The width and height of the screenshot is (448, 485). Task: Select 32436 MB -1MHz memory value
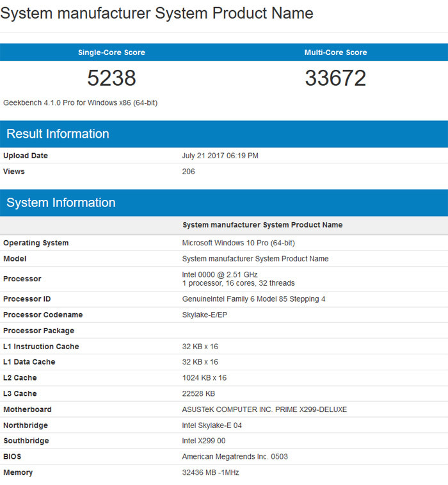(211, 472)
